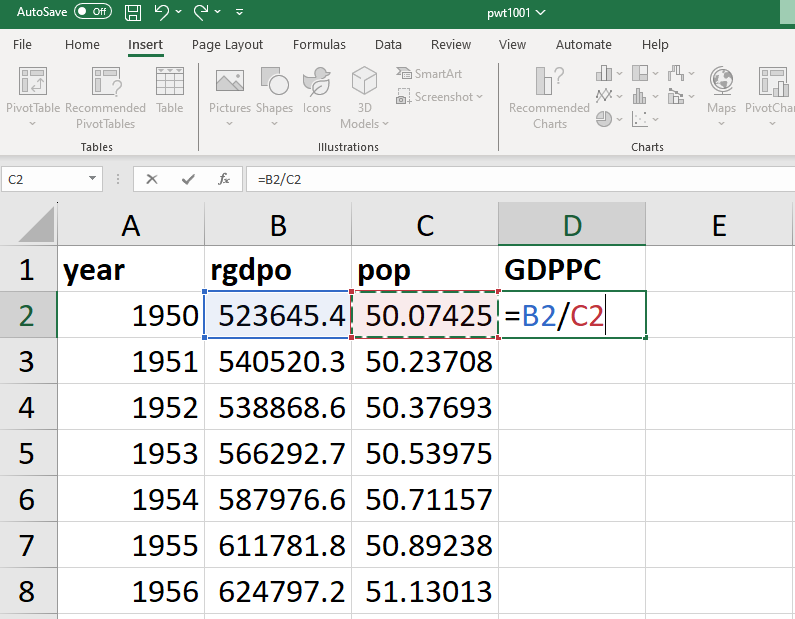Toggle the AutoSave switch
Viewport: 795px width, 619px height.
[93, 12]
